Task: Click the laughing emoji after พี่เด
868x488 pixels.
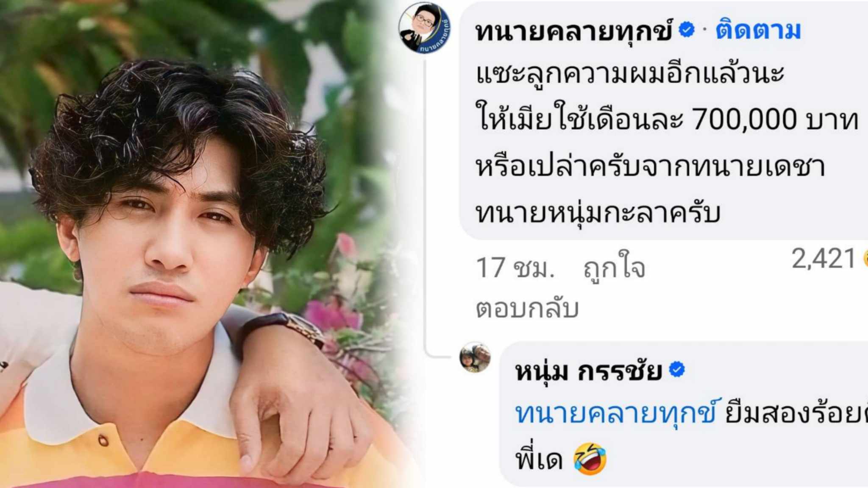Action: (x=590, y=459)
